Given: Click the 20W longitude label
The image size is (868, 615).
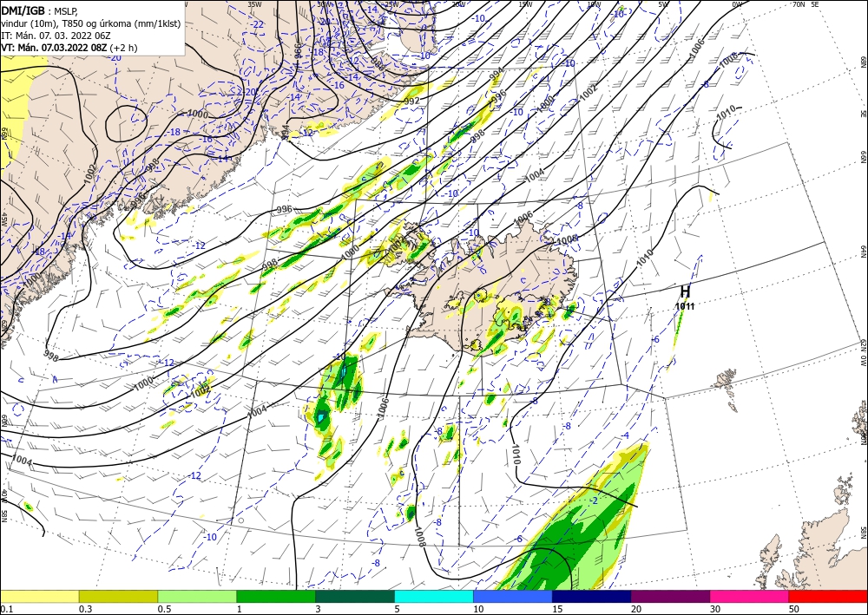Looking at the screenshot, I should point(457,3).
